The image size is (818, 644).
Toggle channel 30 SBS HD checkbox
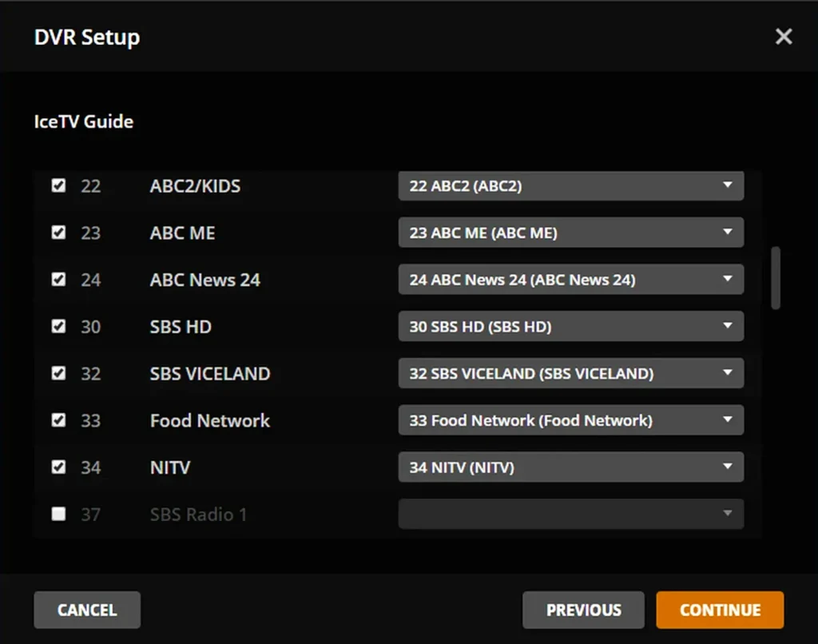58,326
